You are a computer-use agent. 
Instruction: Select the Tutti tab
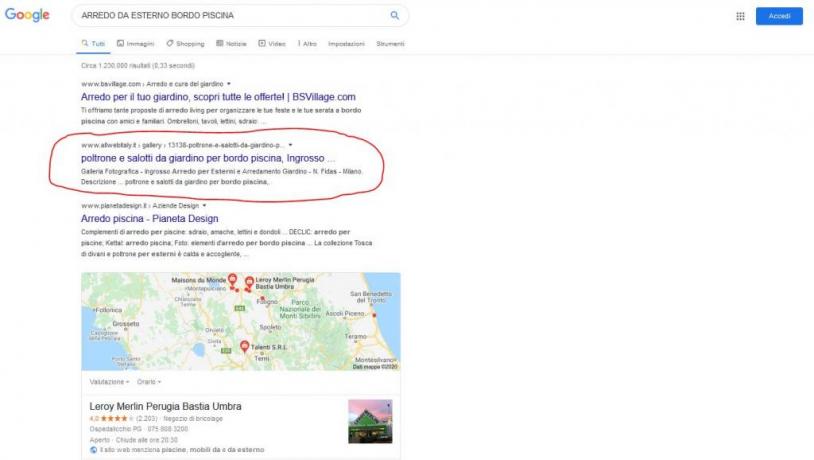click(93, 44)
